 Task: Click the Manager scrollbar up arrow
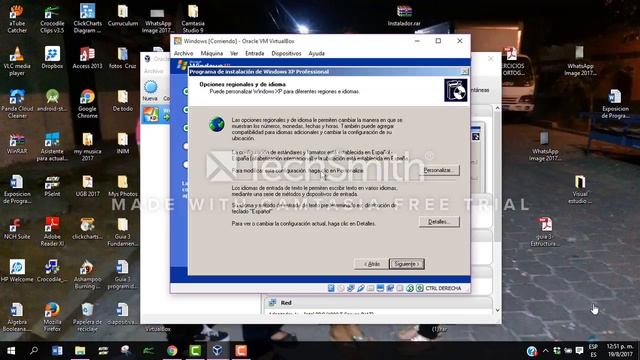(497, 108)
